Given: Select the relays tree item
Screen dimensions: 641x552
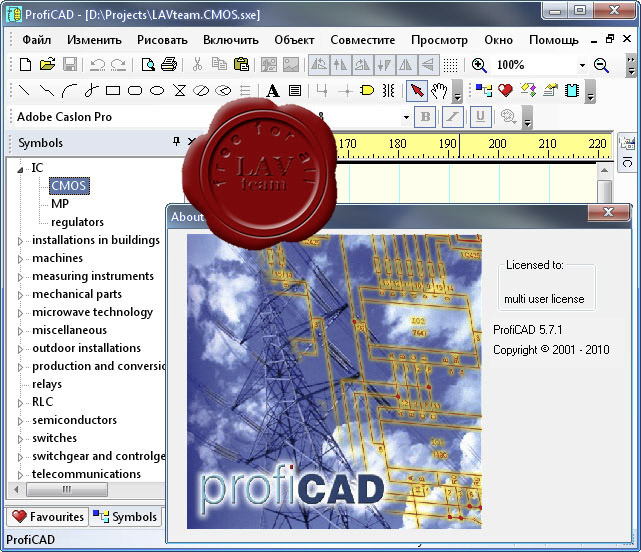Looking at the screenshot, I should point(47,384).
